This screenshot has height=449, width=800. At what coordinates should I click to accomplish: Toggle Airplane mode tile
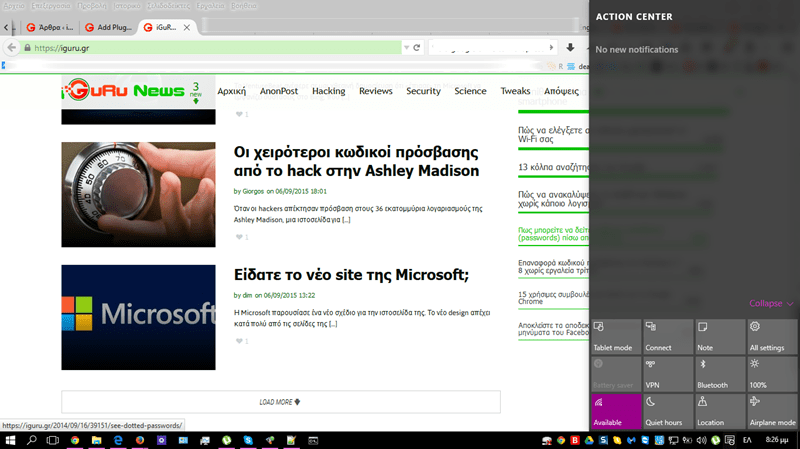[x=772, y=411]
